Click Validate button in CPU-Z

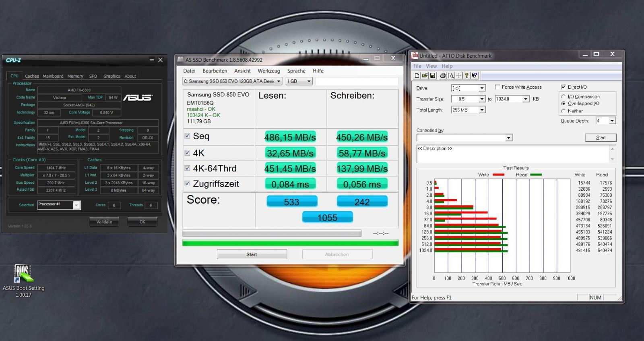(104, 222)
